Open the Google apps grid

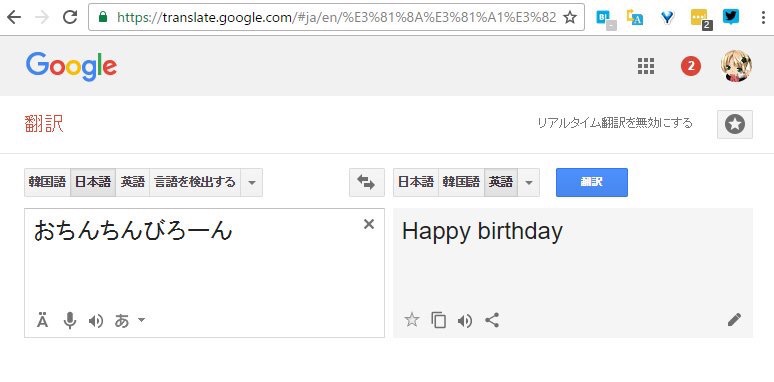click(646, 66)
